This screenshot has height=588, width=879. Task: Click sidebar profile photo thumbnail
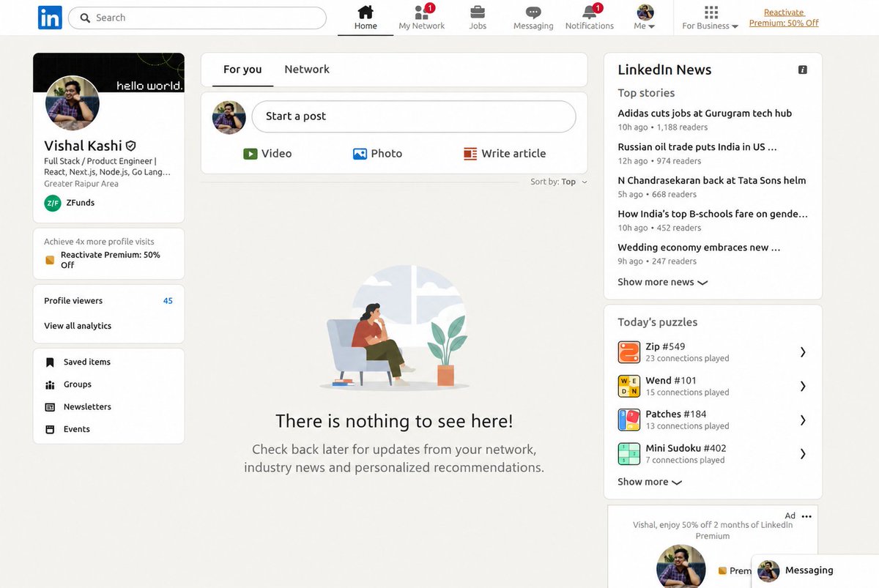click(x=73, y=103)
